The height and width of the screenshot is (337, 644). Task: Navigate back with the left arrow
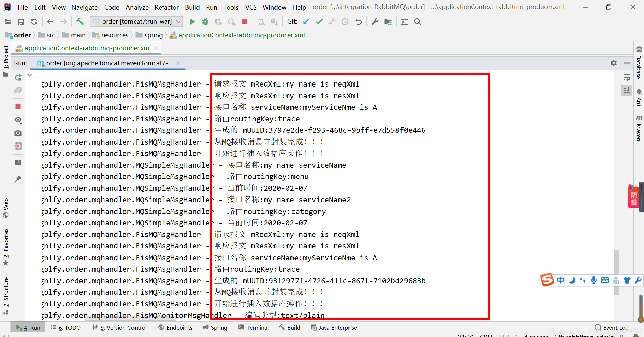(50, 22)
